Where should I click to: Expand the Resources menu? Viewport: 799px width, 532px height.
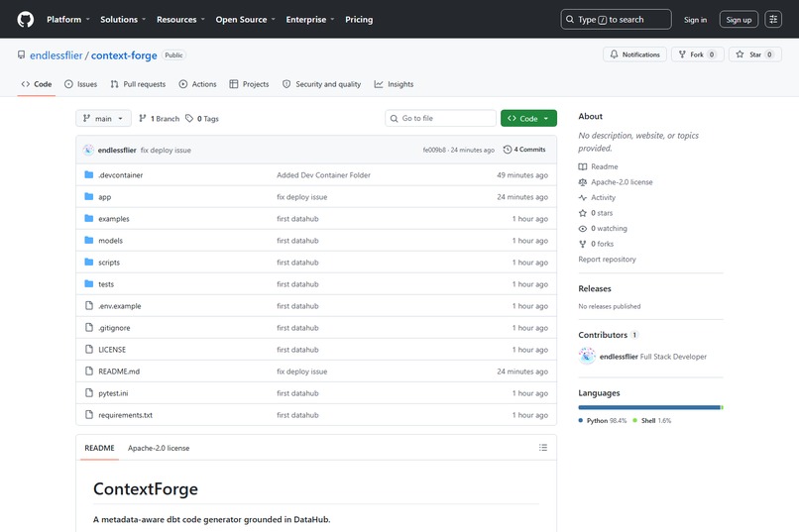tap(180, 20)
